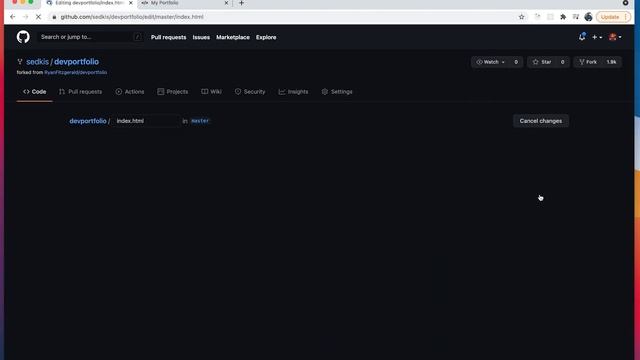The height and width of the screenshot is (360, 640).
Task: Click the Fork button
Action: click(x=588, y=62)
